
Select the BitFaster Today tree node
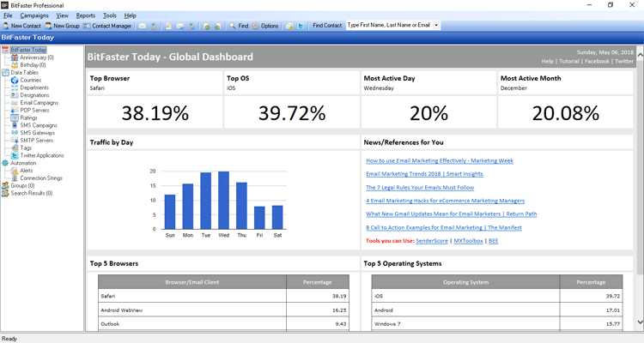pyautogui.click(x=28, y=50)
